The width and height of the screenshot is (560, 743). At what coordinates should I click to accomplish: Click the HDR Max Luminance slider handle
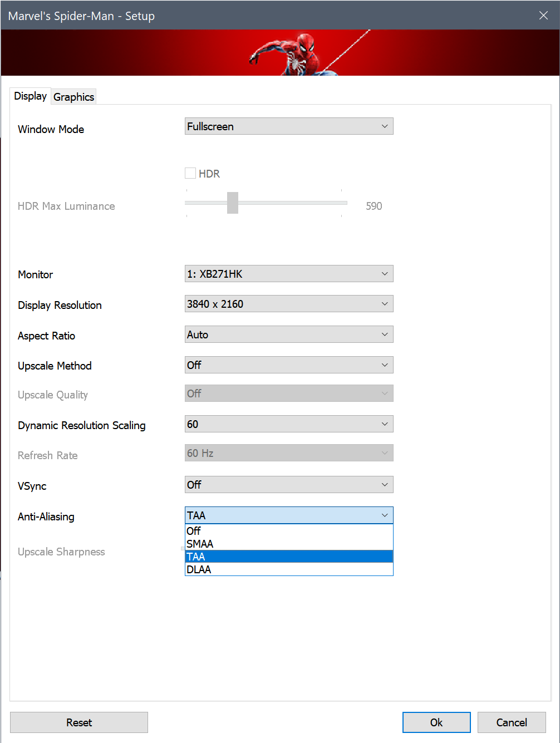coord(233,203)
